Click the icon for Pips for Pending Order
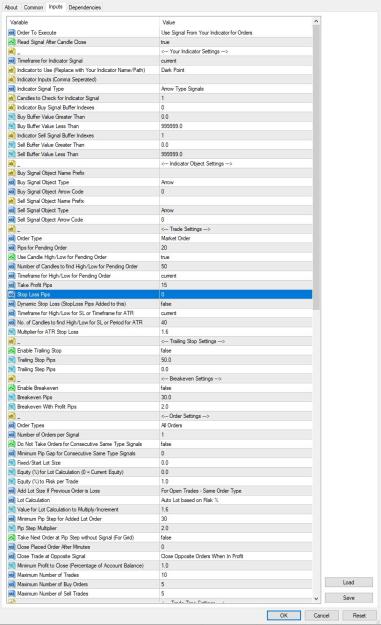 coord(12,248)
